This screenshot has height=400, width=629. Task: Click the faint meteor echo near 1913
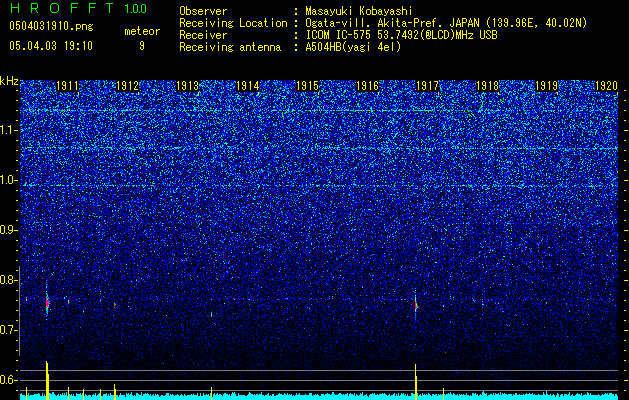click(211, 314)
